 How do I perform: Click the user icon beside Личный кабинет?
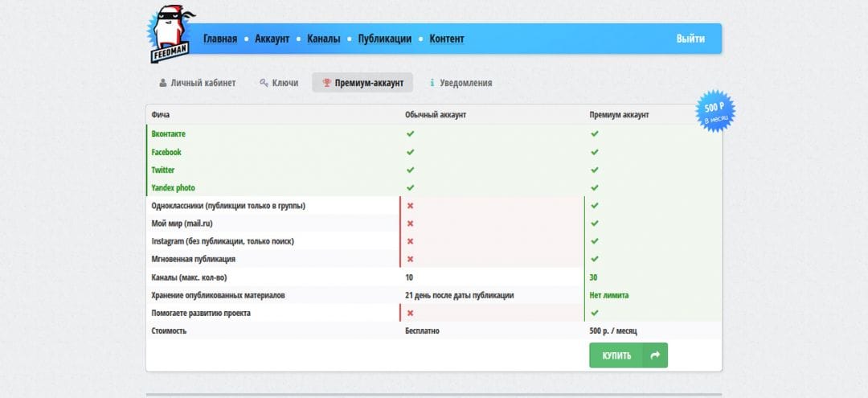point(162,83)
